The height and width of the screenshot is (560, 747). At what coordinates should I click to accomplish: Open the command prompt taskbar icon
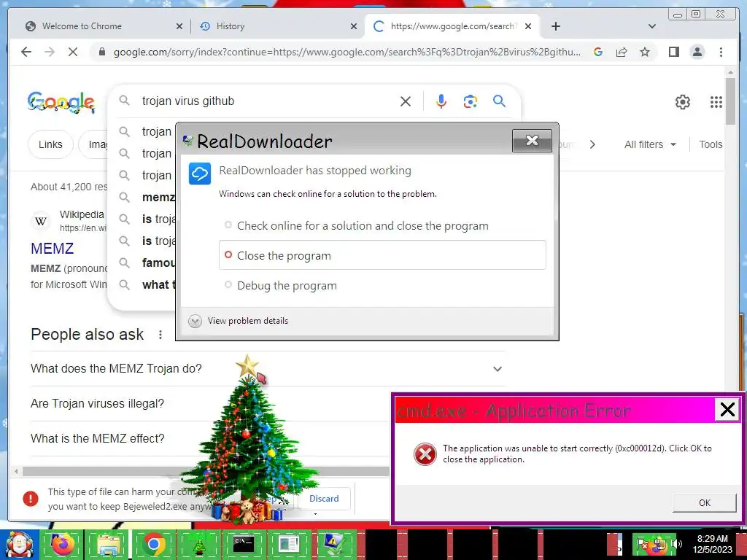coord(244,543)
